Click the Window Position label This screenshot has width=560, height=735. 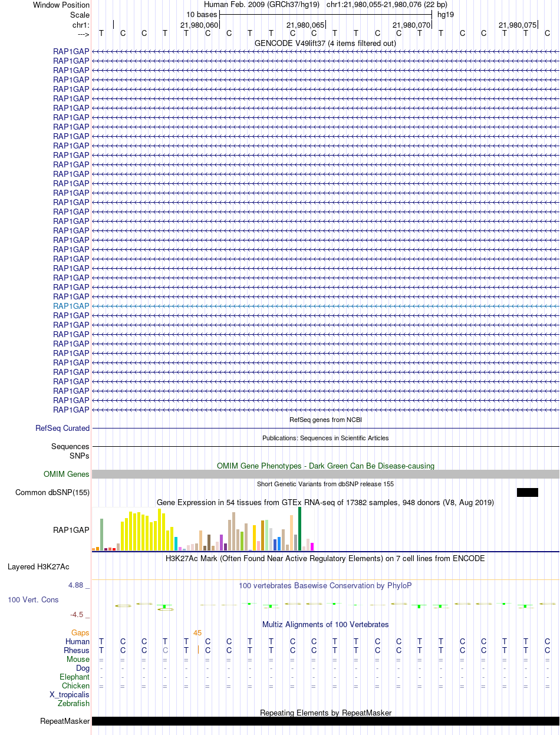tap(61, 5)
